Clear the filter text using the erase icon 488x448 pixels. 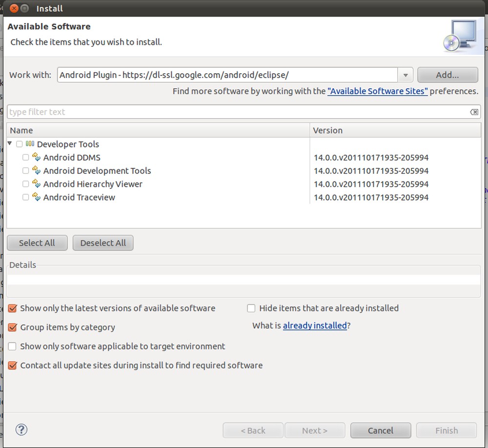point(474,112)
